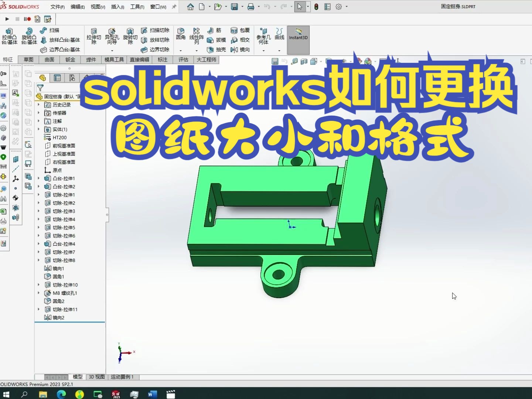Image resolution: width=532 pixels, height=399 pixels.
Task: Select the Fillet (圆角) tool
Action: 181,34
